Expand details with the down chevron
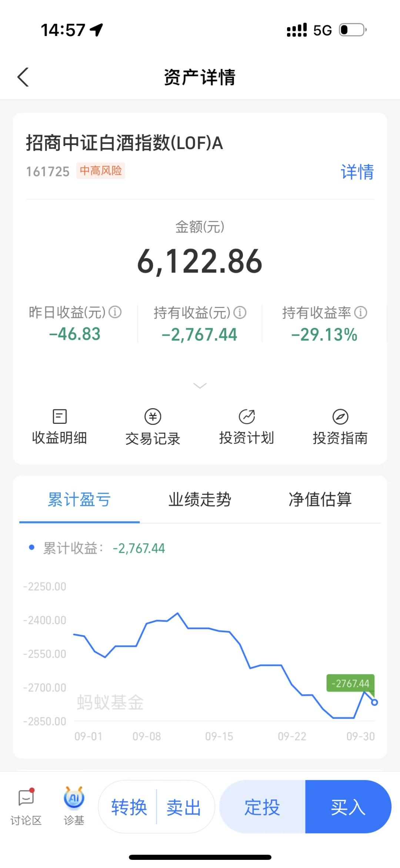This screenshot has height=868, width=400. (200, 386)
